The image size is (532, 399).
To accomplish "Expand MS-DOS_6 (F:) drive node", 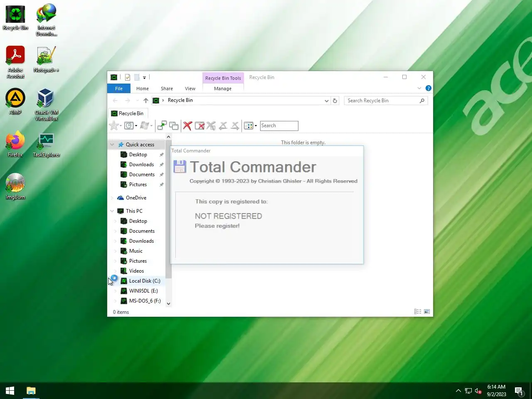I will pyautogui.click(x=116, y=301).
